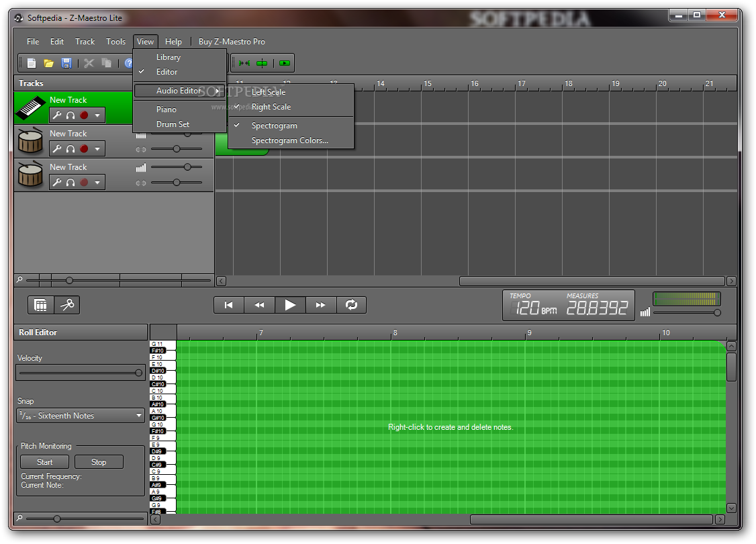Cut with the scissors toolbar icon
Screen dimensions: 756x544
[x=89, y=63]
